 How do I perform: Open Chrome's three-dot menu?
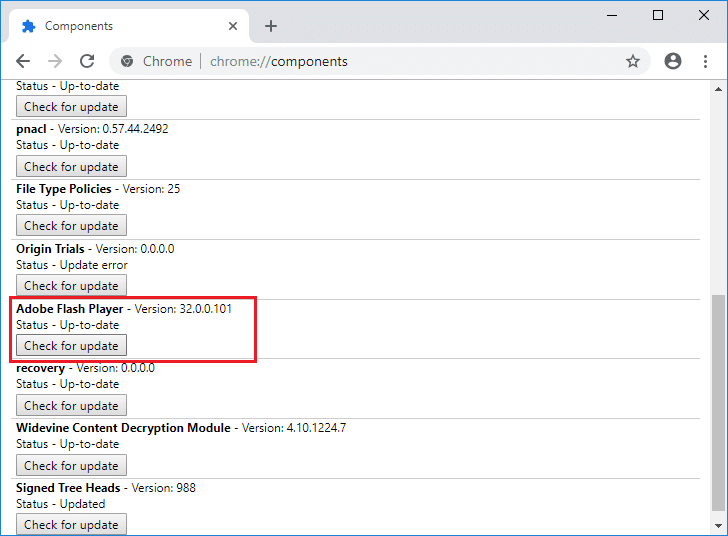tap(706, 61)
